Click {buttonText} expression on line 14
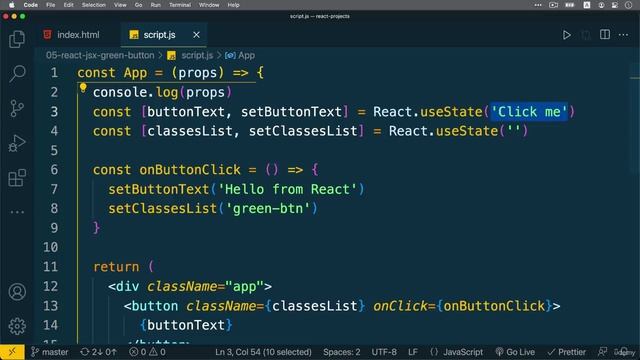This screenshot has height=360, width=640. point(186,325)
